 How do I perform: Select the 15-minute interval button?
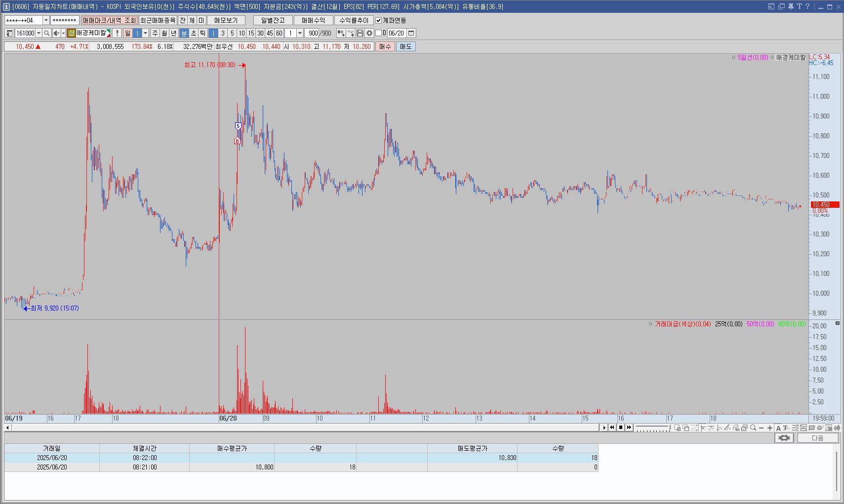pos(251,33)
